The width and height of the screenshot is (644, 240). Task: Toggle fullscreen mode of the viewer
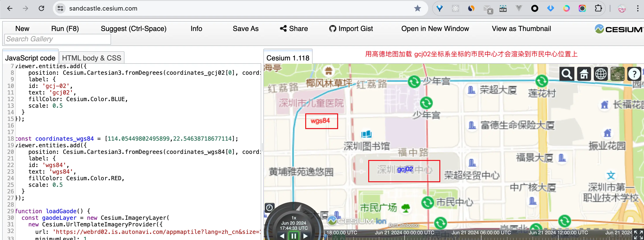pos(638,235)
